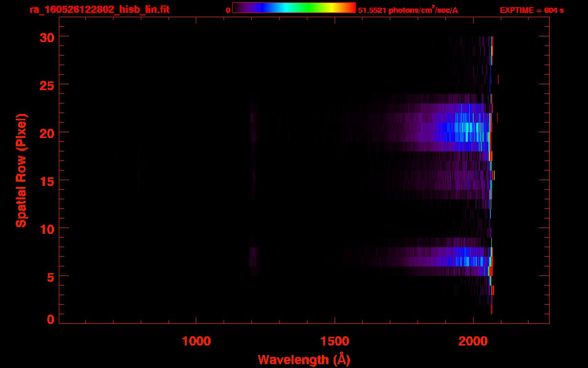Click the EXPTIME = 604 s label
Image resolution: width=588 pixels, height=368 pixels.
(531, 10)
